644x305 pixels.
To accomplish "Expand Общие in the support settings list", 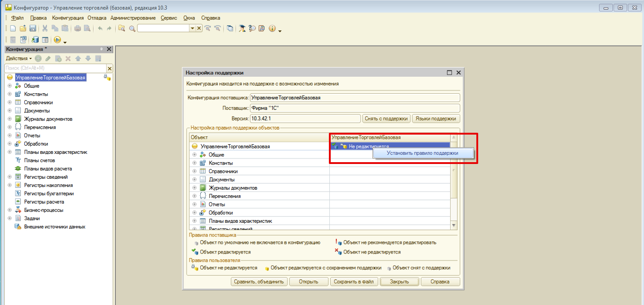I will pos(194,155).
